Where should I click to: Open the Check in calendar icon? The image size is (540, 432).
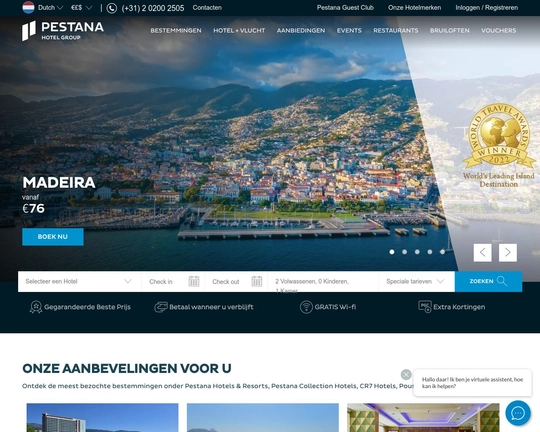click(x=194, y=281)
